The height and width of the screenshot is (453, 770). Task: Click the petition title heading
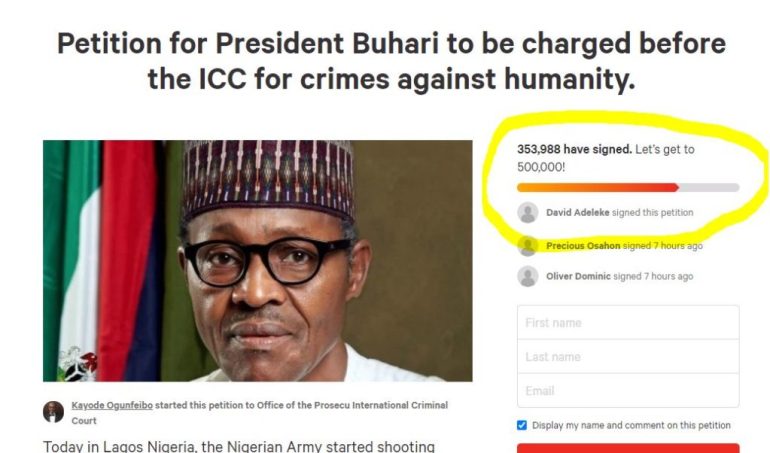pos(391,62)
